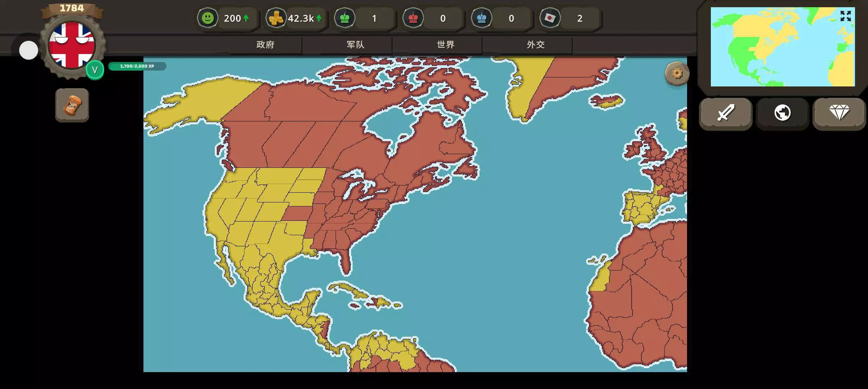The height and width of the screenshot is (389, 868).
Task: Open the 政府 government tab
Action: click(265, 45)
